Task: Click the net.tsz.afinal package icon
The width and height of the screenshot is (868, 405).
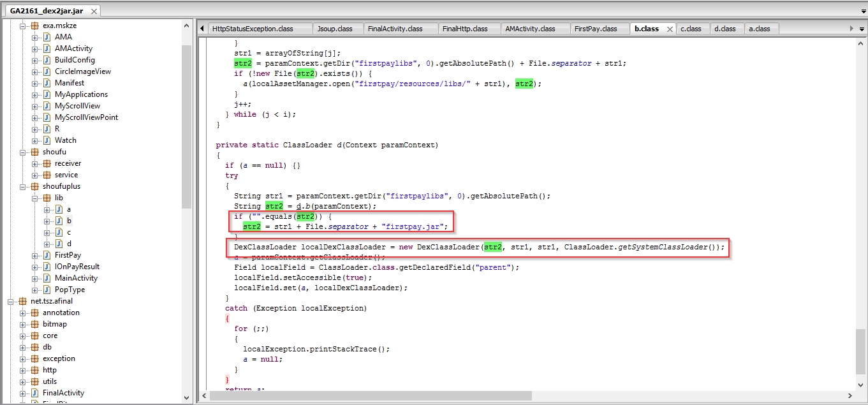Action: tap(22, 301)
